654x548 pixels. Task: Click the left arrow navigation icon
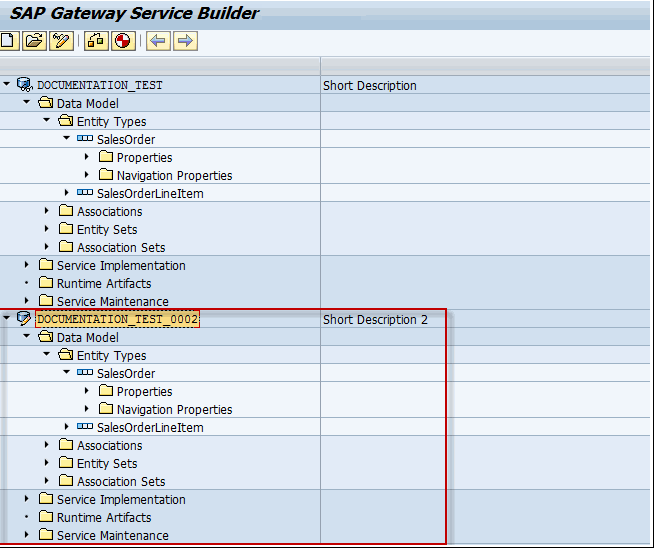[158, 41]
